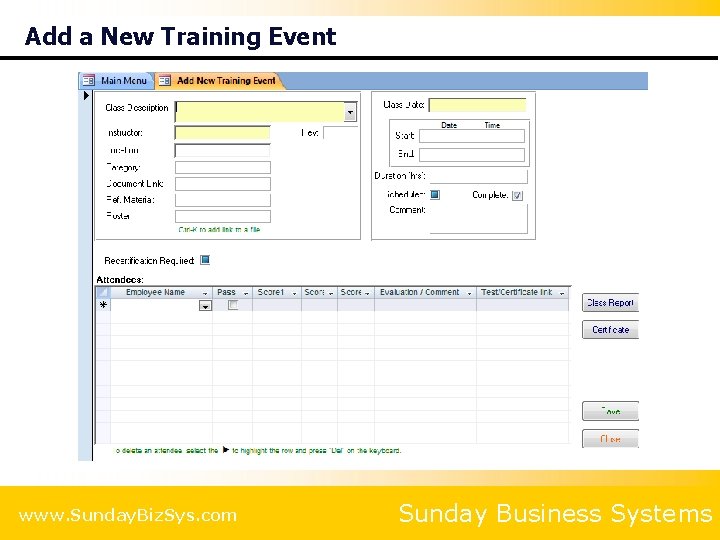
Task: Click the Comment text box
Action: coord(478,219)
